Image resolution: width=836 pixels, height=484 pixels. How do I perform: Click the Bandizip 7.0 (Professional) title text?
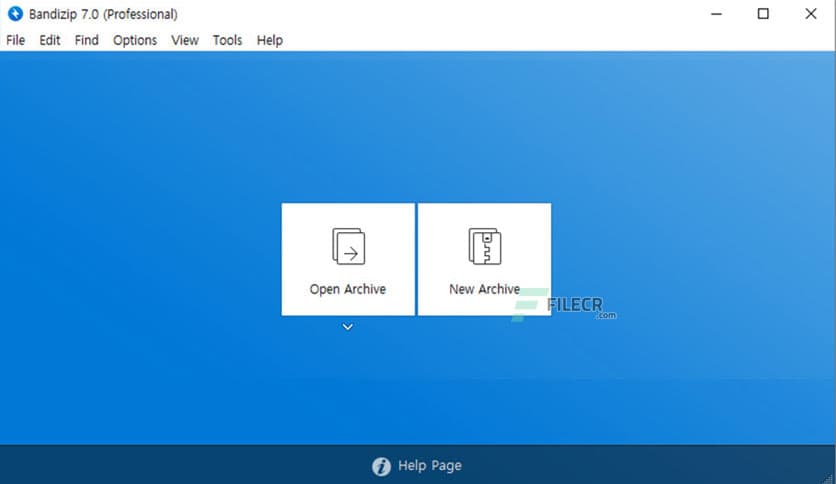pos(103,14)
